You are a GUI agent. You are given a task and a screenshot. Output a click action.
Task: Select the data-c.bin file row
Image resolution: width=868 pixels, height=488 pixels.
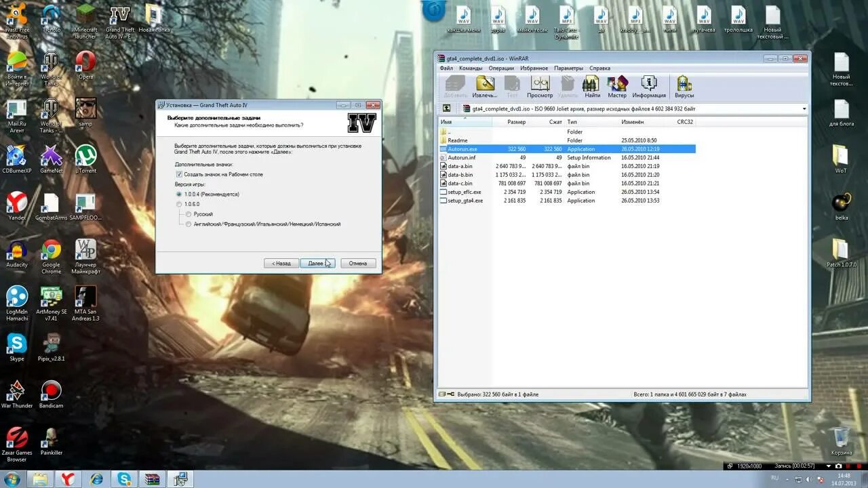[567, 183]
